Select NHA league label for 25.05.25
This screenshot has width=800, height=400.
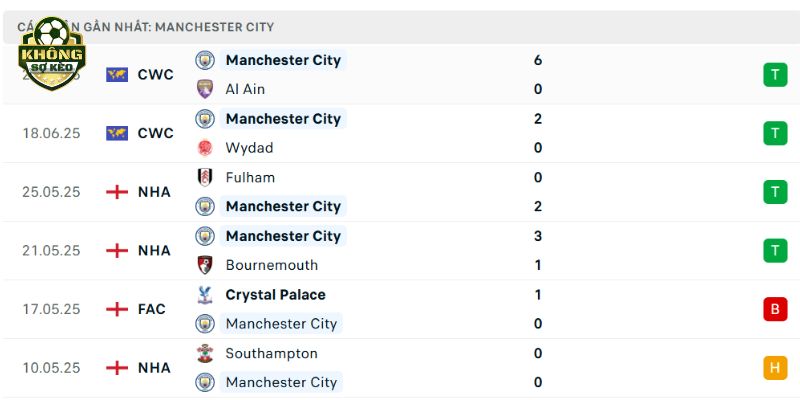click(x=154, y=192)
